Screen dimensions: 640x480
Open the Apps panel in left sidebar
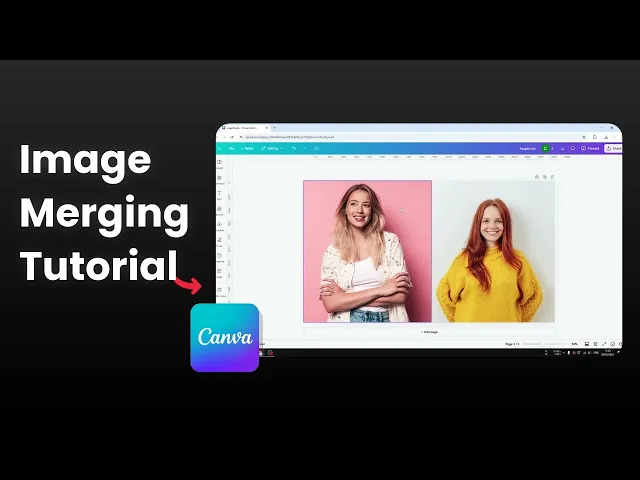220,273
